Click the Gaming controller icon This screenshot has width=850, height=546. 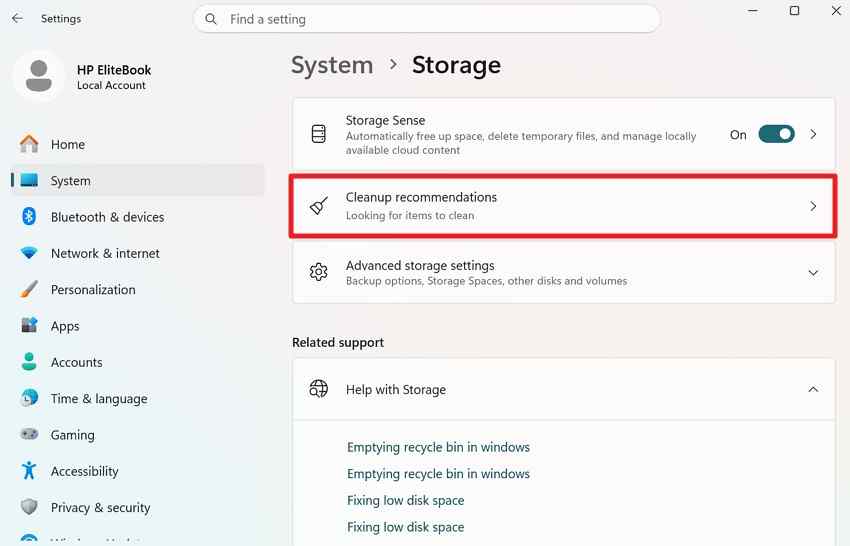coord(29,434)
